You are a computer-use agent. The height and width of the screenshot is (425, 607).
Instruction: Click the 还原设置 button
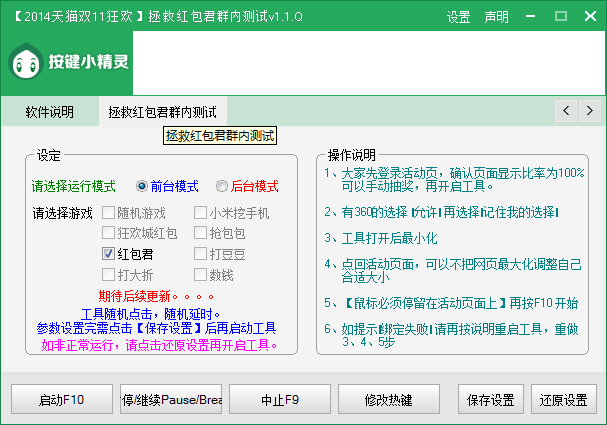click(564, 399)
